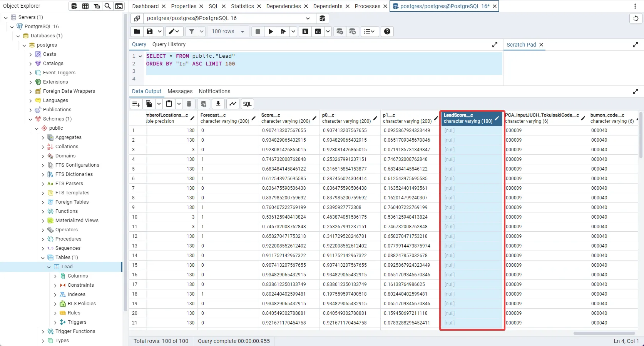The image size is (644, 346).
Task: Select the Trigger Functions tree item
Action: point(75,331)
